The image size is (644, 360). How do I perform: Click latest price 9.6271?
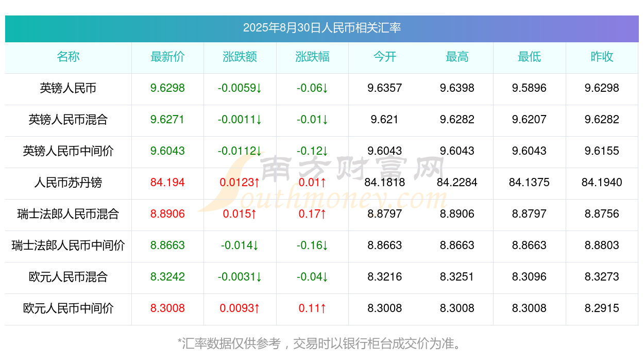[x=167, y=120]
